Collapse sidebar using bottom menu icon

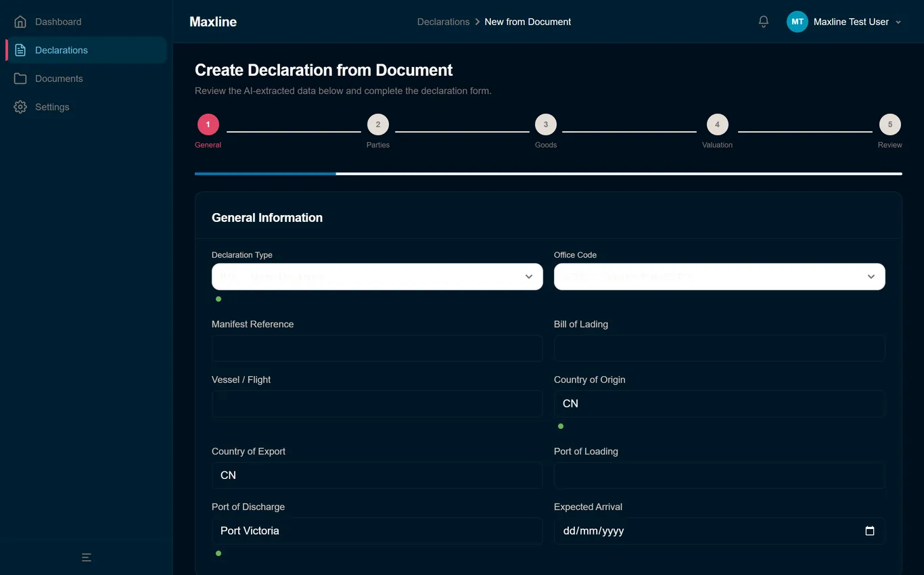[87, 557]
